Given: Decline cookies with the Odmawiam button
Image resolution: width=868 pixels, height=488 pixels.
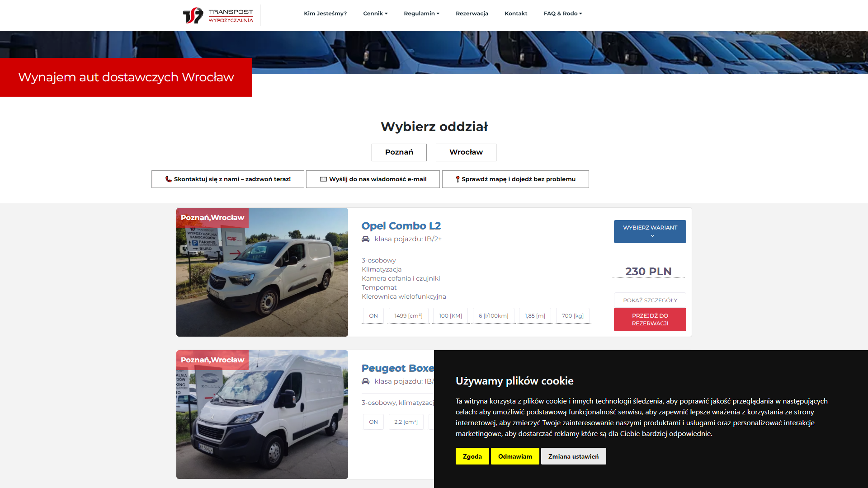Looking at the screenshot, I should pyautogui.click(x=515, y=456).
